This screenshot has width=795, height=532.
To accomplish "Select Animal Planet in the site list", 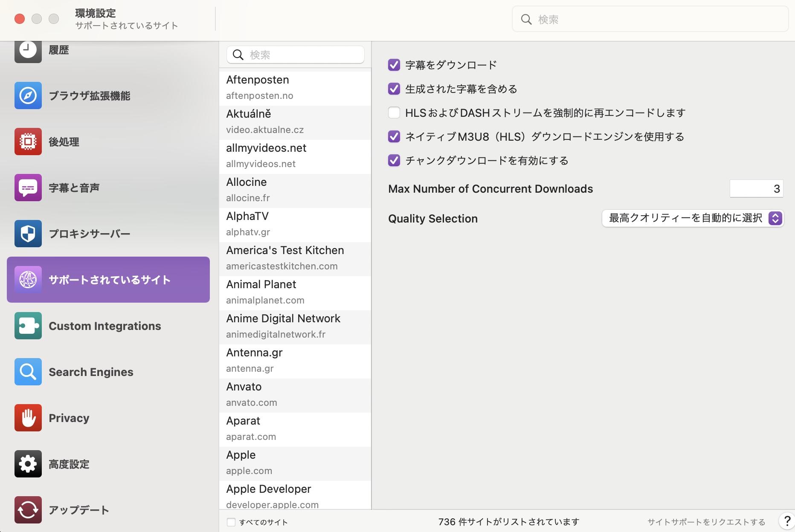I will [x=295, y=293].
